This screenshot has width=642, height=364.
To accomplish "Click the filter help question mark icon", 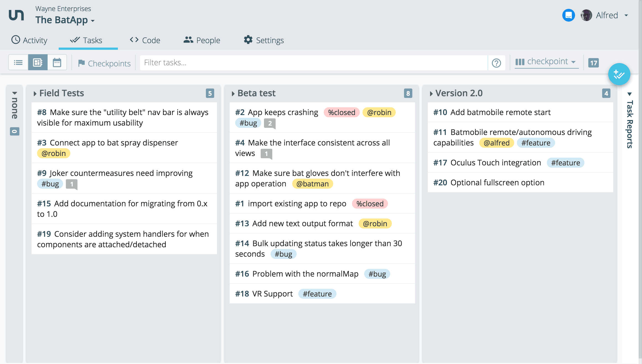I will pos(496,63).
